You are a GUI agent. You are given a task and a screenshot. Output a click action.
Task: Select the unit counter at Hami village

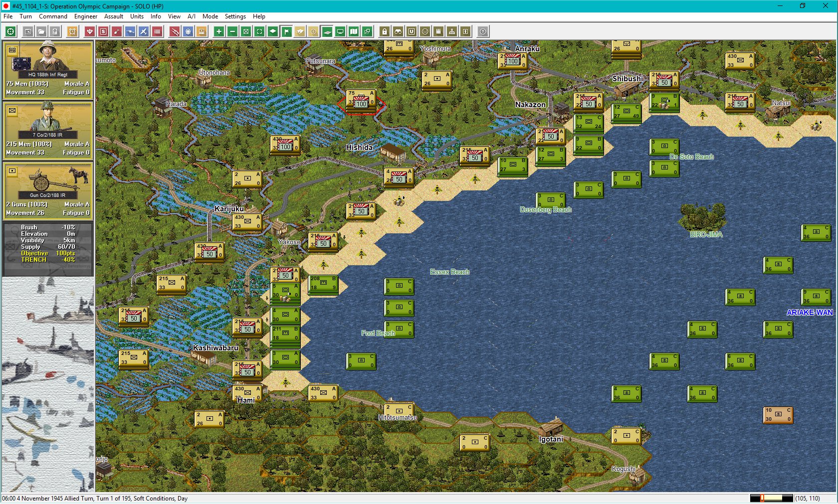click(x=247, y=393)
